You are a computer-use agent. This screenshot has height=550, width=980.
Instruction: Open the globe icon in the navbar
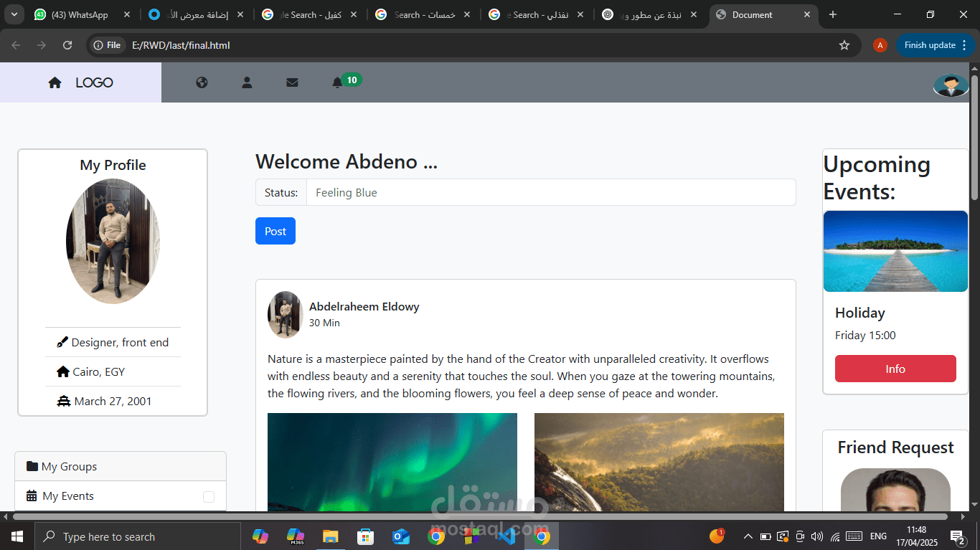[x=202, y=82]
